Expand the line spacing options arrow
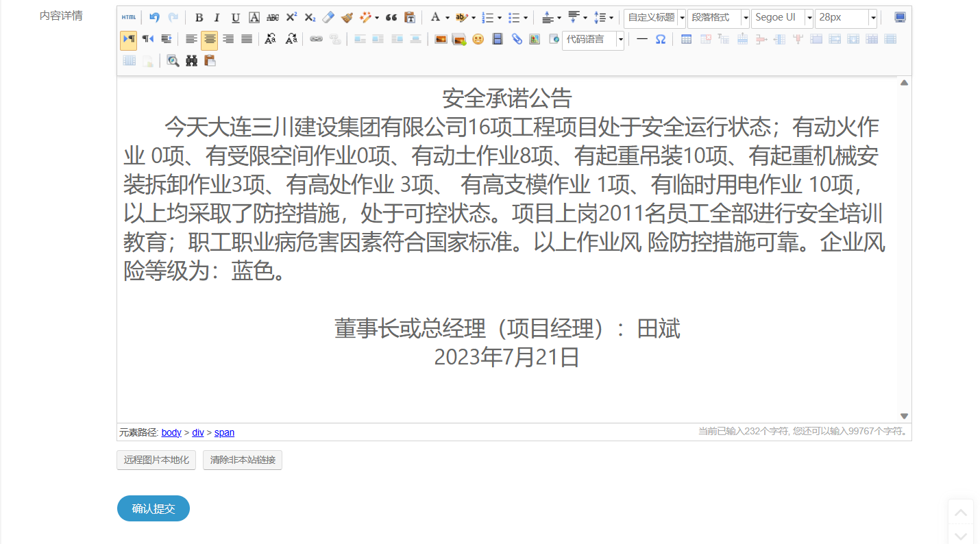Image resolution: width=980 pixels, height=544 pixels. (x=611, y=18)
